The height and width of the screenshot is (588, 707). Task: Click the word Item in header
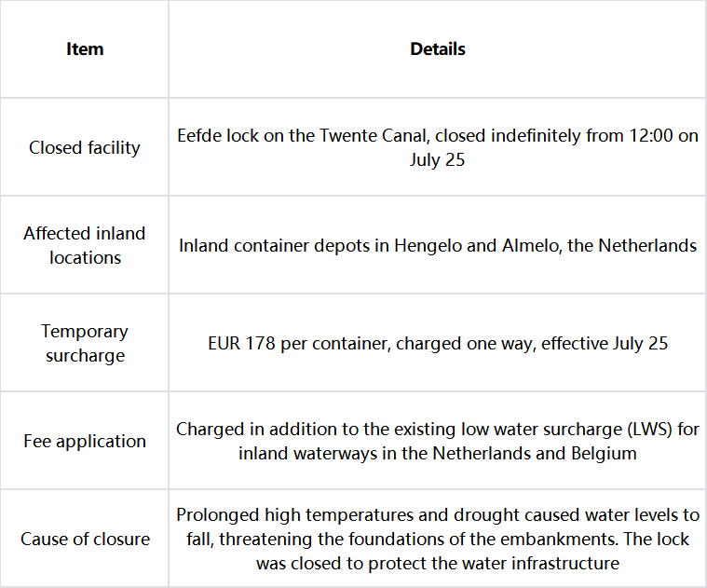(x=85, y=48)
